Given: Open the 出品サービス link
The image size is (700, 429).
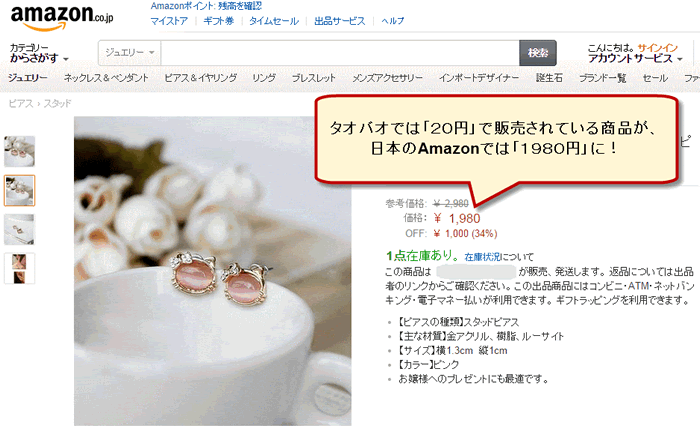Looking at the screenshot, I should click(339, 21).
